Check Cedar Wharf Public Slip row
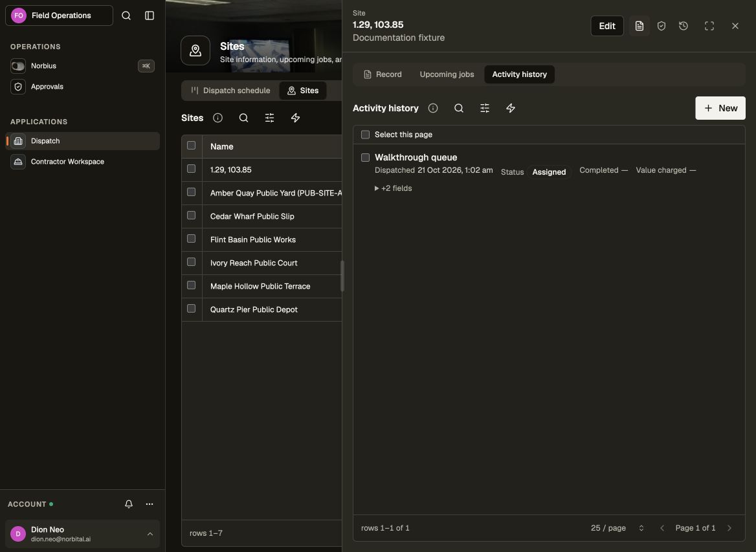Viewport: 756px width, 552px height. [192, 215]
